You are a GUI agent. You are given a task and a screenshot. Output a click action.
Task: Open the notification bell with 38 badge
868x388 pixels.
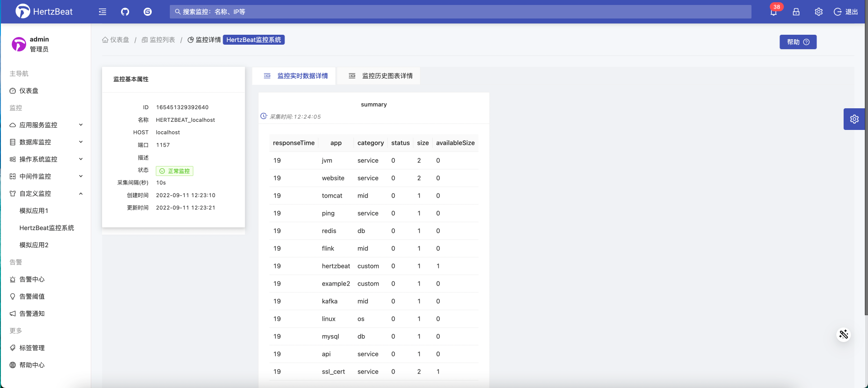pyautogui.click(x=774, y=12)
